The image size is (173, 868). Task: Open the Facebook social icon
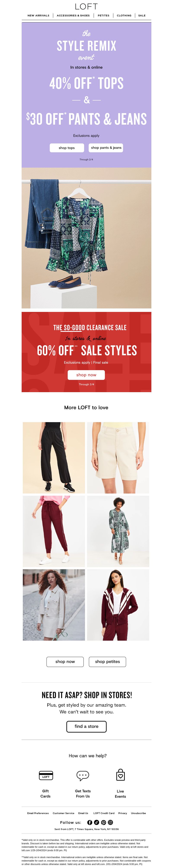[x=90, y=822]
